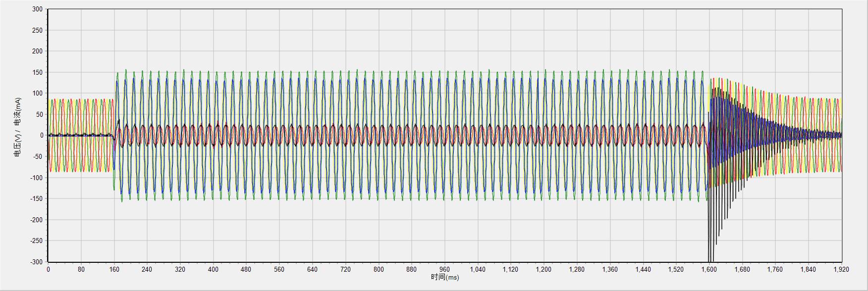Click the y-axis tick label -300
868x291 pixels.
tap(36, 262)
